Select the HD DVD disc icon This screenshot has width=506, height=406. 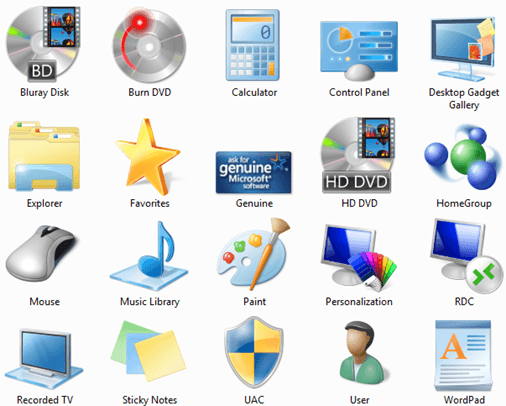coord(358,155)
